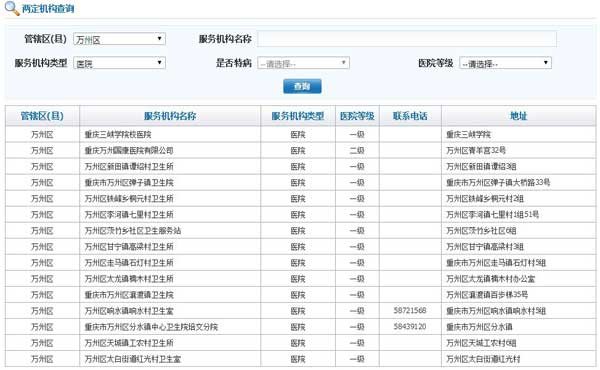Click 医院 type in the 重庆万州国康医院 row

(298, 151)
